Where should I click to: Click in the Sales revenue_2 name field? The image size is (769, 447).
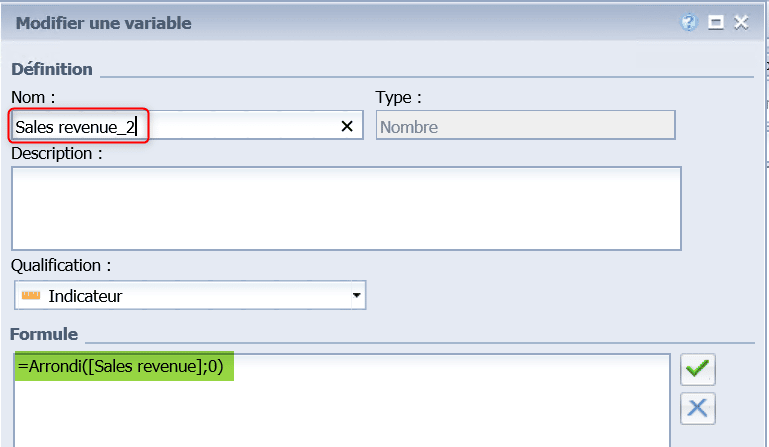186,127
